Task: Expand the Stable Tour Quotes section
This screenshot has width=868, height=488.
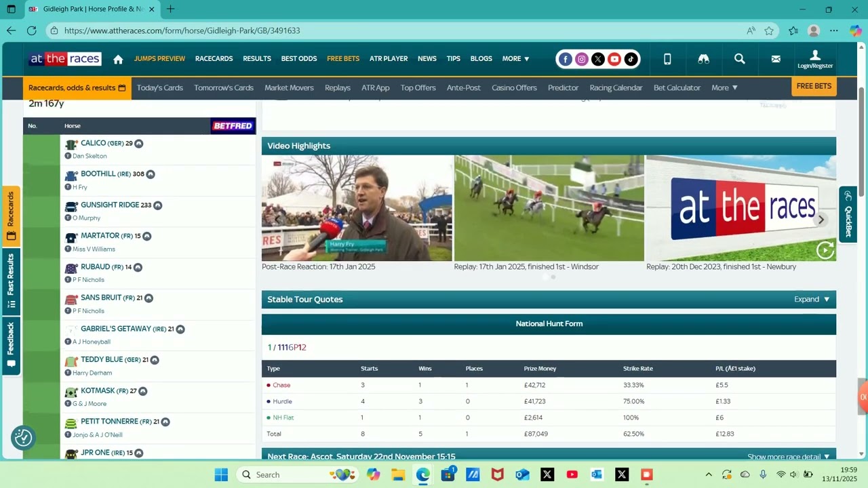Action: pos(812,300)
